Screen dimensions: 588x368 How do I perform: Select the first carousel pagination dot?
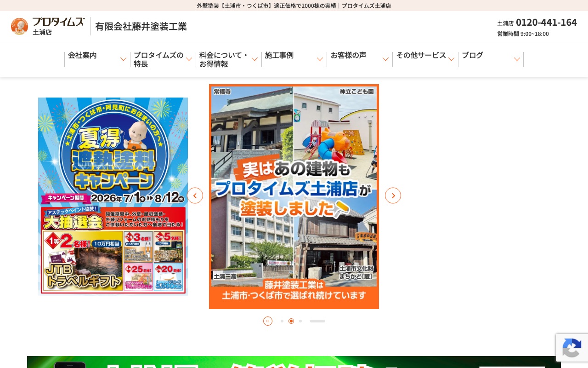pos(282,321)
